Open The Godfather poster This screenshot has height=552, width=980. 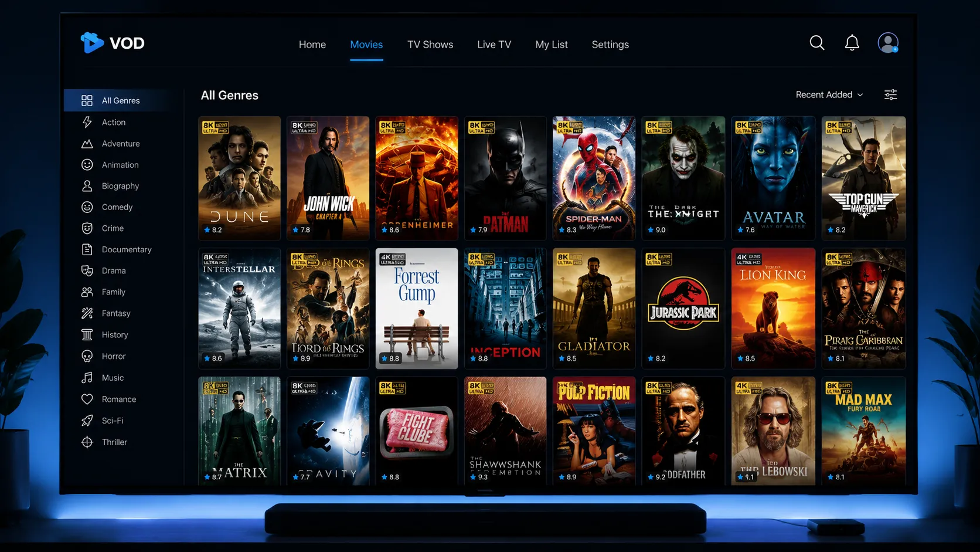683,431
